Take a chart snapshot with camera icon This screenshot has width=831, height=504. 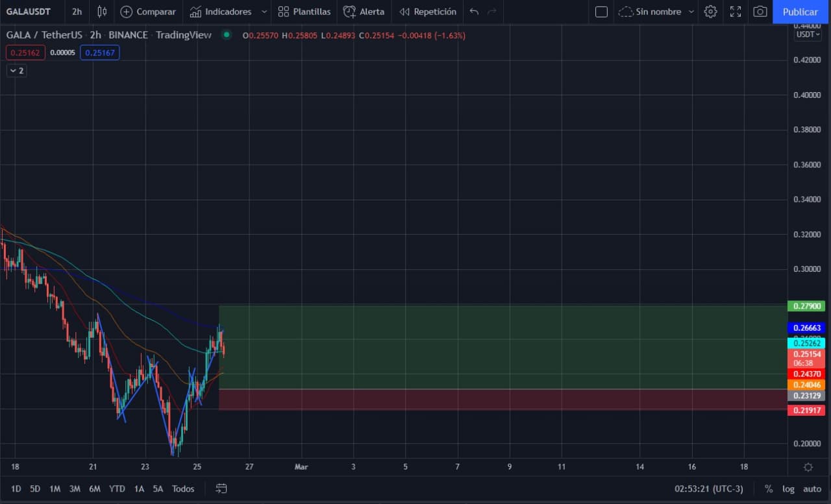pyautogui.click(x=760, y=12)
